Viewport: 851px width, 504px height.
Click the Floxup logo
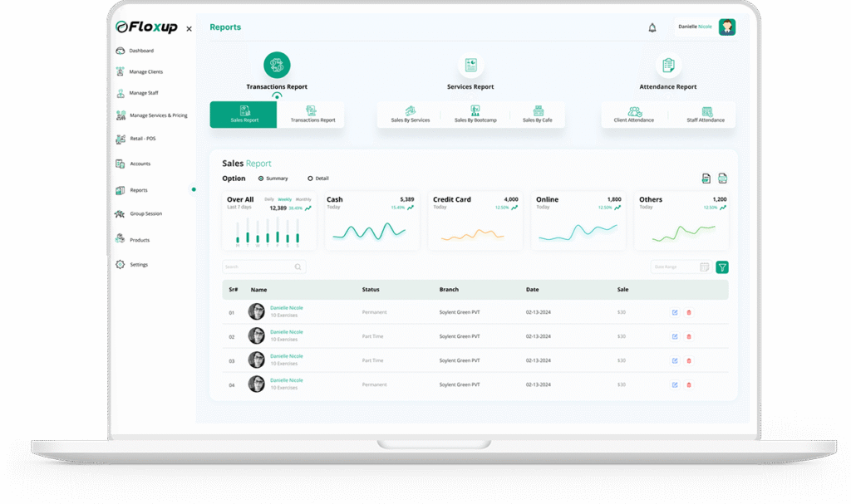[146, 27]
